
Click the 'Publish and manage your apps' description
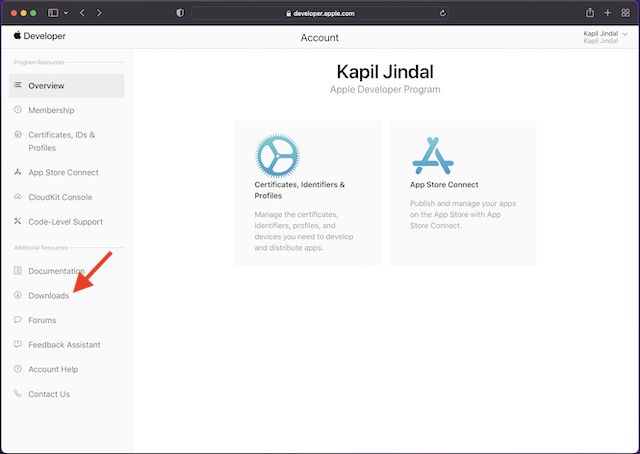463,214
